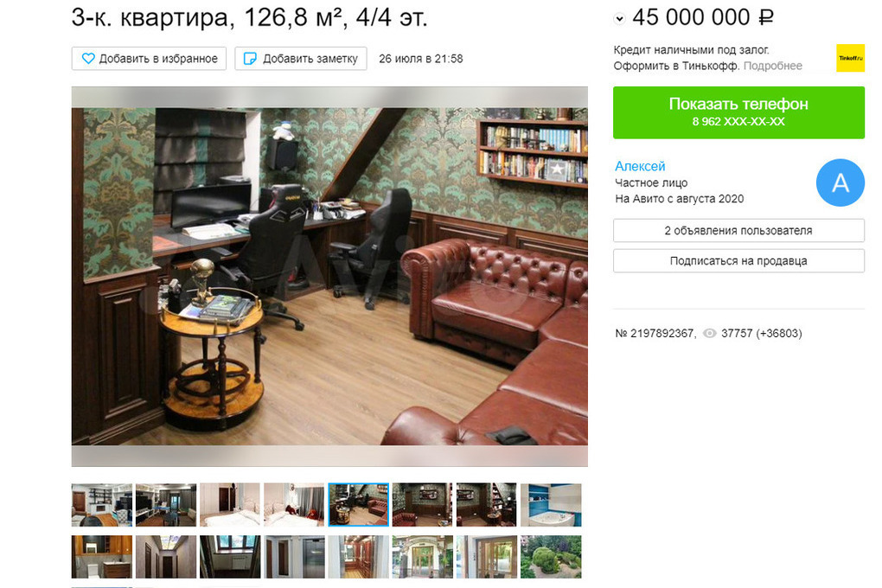Select the building entrance arch thumbnail
882x588 pixels.
tap(423, 557)
